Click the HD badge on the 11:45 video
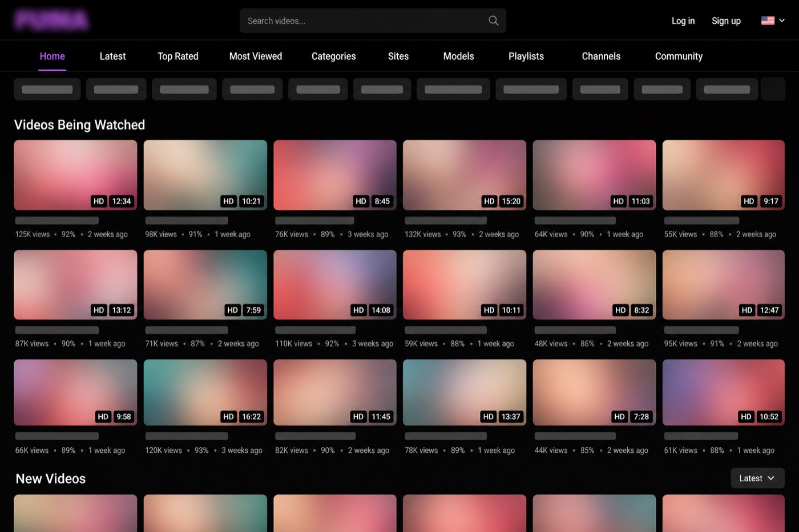 click(x=358, y=417)
